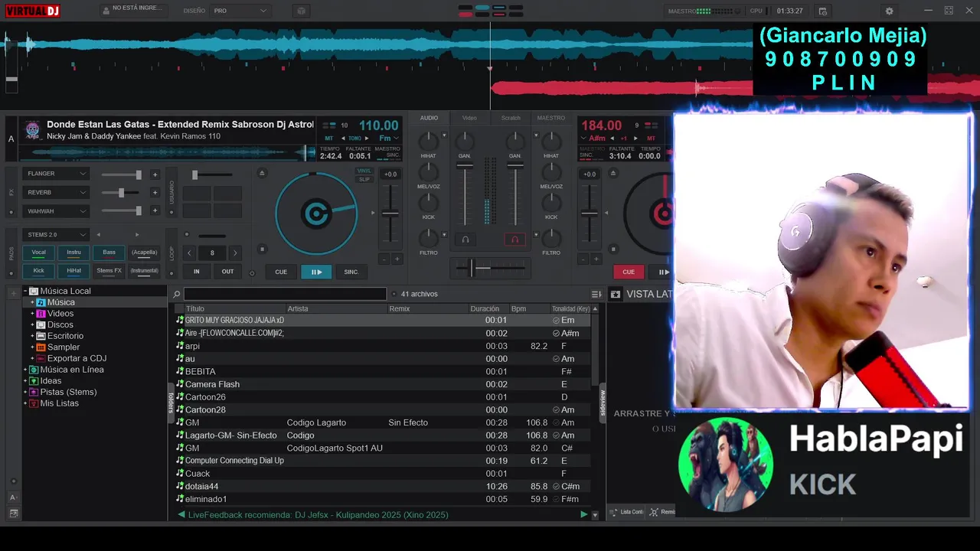
Task: Toggle the HiHat stem pad
Action: tap(74, 271)
